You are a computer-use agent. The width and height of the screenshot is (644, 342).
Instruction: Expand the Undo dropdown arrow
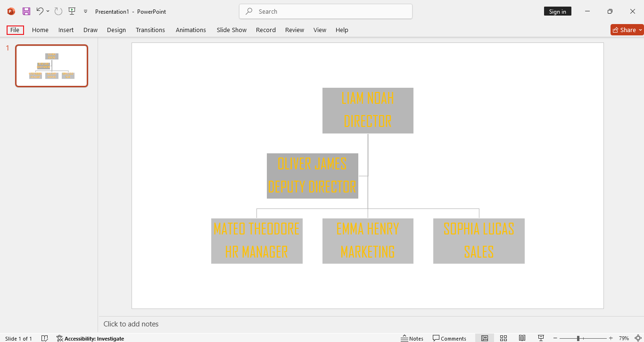click(48, 11)
